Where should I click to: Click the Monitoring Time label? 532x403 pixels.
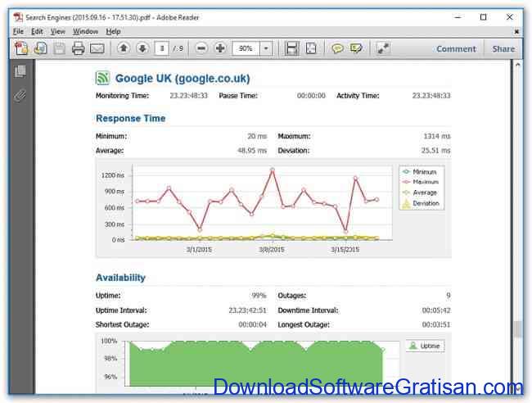click(x=122, y=96)
